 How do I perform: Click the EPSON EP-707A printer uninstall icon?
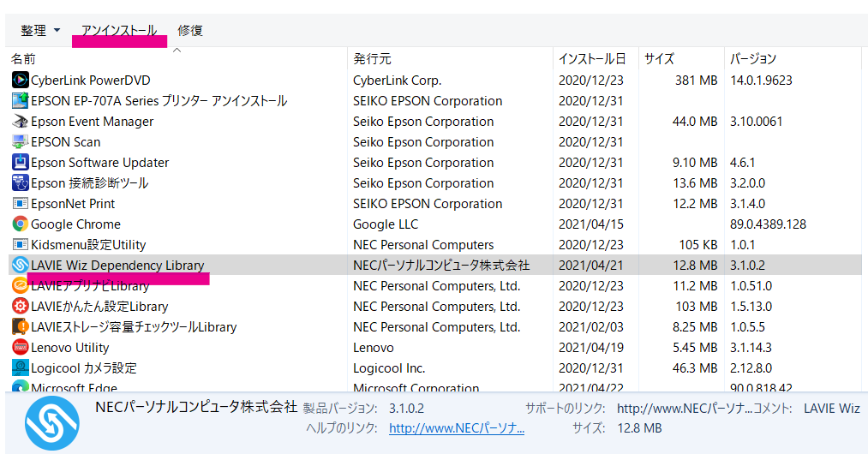(20, 101)
